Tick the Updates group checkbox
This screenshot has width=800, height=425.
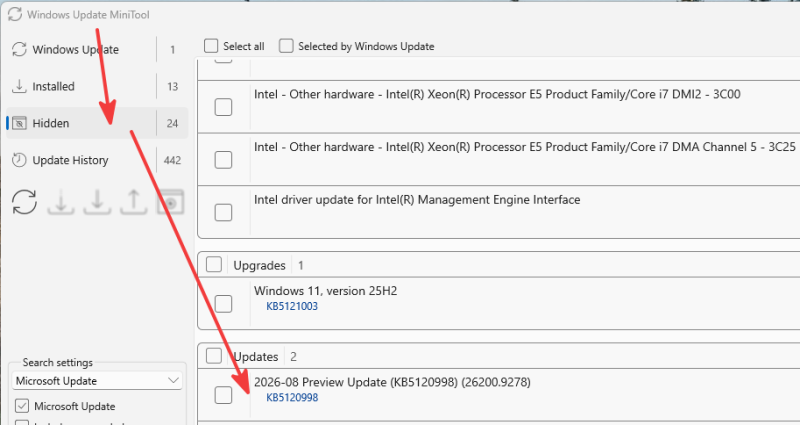point(214,356)
